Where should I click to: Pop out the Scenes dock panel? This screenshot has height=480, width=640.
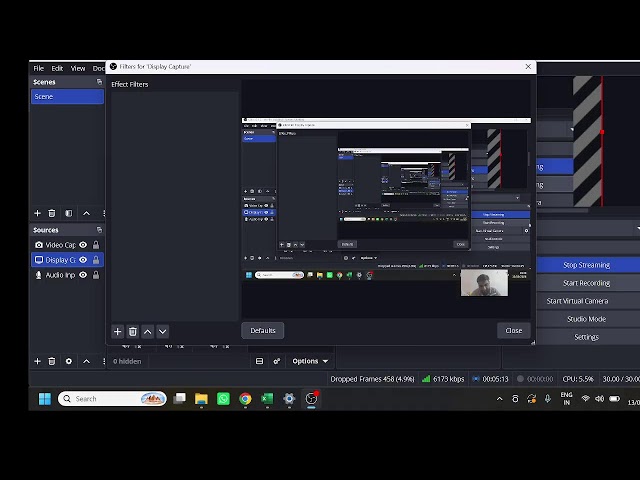(99, 82)
